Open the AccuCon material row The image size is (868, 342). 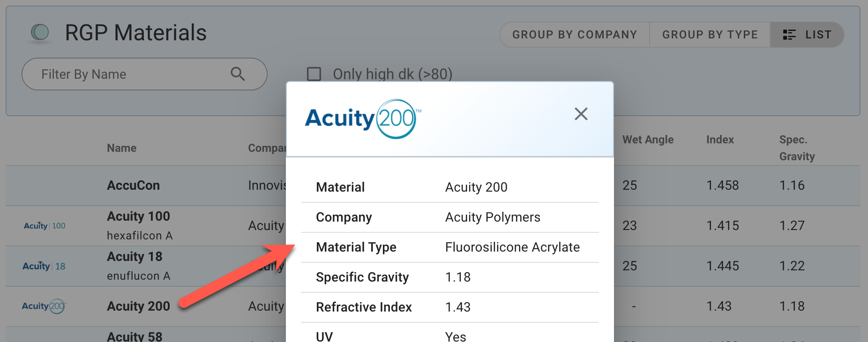[134, 186]
